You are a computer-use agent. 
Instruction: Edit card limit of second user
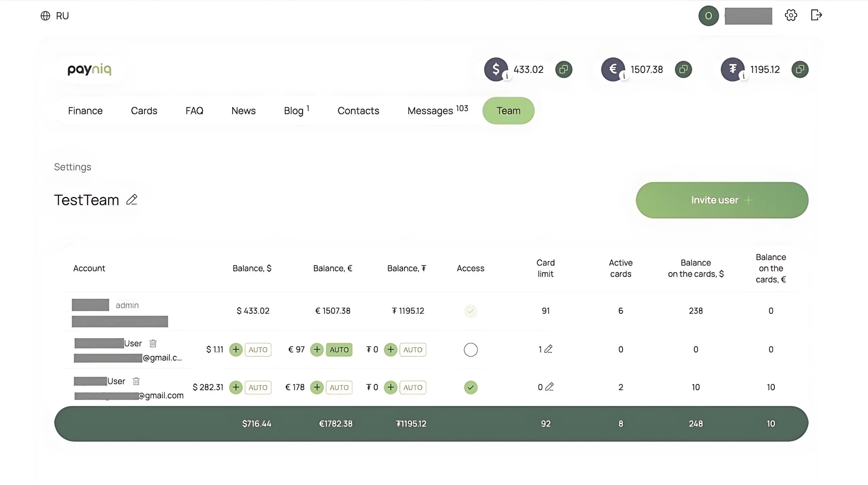[x=549, y=387]
